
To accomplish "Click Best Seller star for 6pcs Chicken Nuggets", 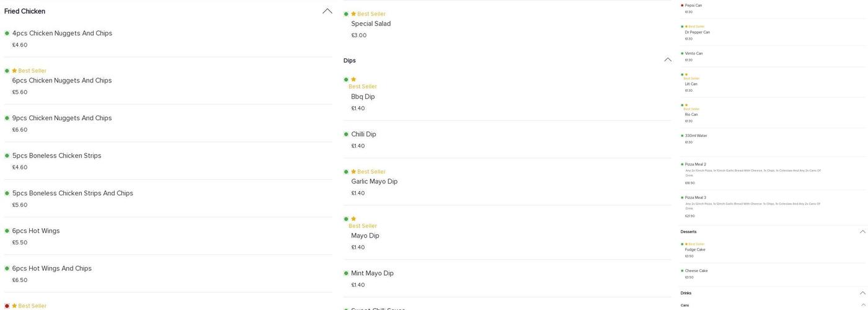I will tap(14, 71).
